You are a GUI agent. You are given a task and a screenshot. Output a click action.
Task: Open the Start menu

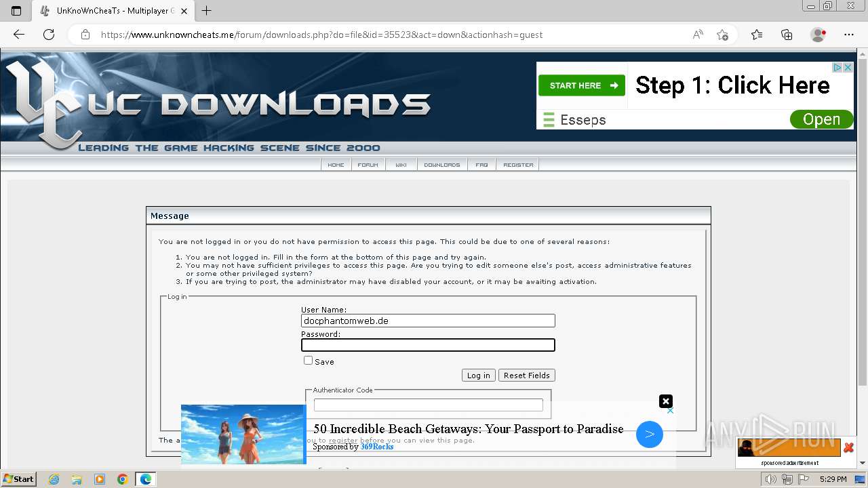[18, 479]
